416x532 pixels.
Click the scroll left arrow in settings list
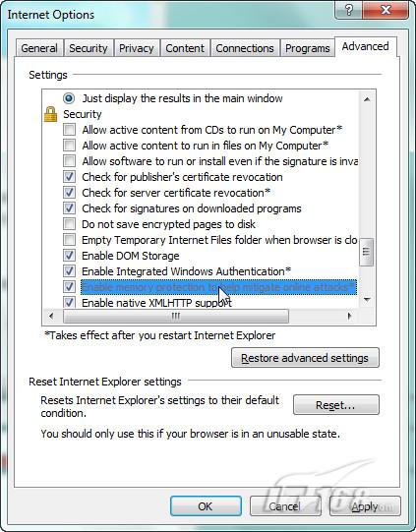[51, 317]
